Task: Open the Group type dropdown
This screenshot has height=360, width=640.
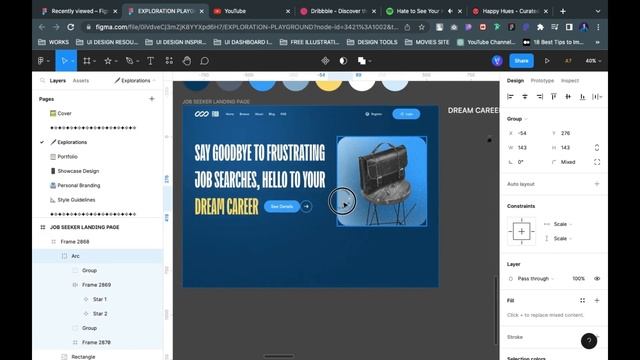Action: pos(517,119)
